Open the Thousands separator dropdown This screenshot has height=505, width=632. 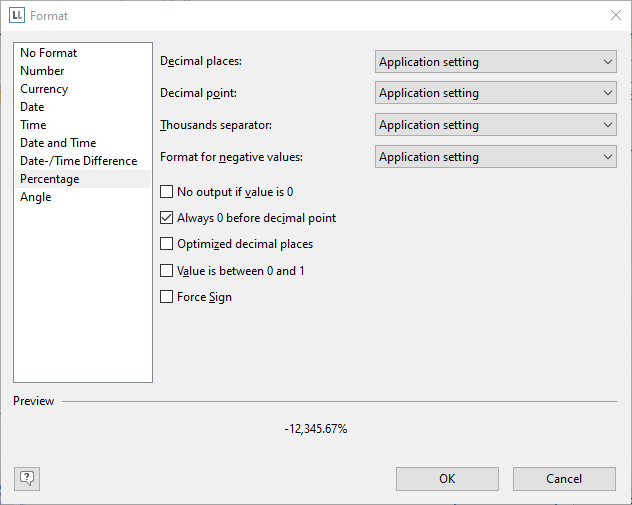coord(496,125)
